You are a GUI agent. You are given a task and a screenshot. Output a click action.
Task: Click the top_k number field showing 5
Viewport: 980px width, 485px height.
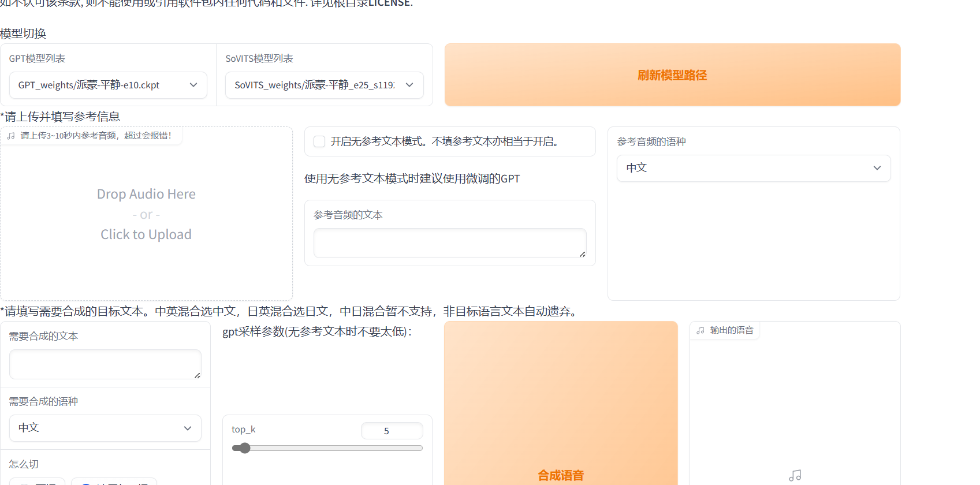[x=392, y=431]
